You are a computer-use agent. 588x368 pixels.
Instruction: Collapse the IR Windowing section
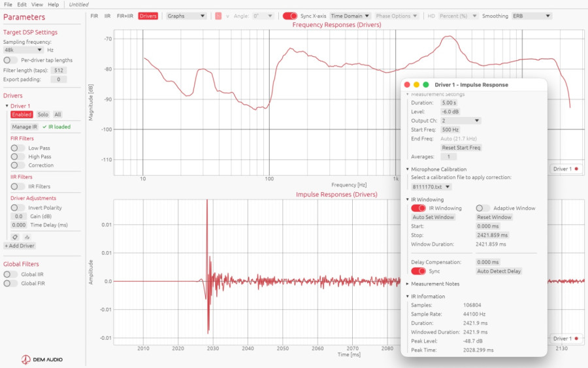[x=408, y=199]
